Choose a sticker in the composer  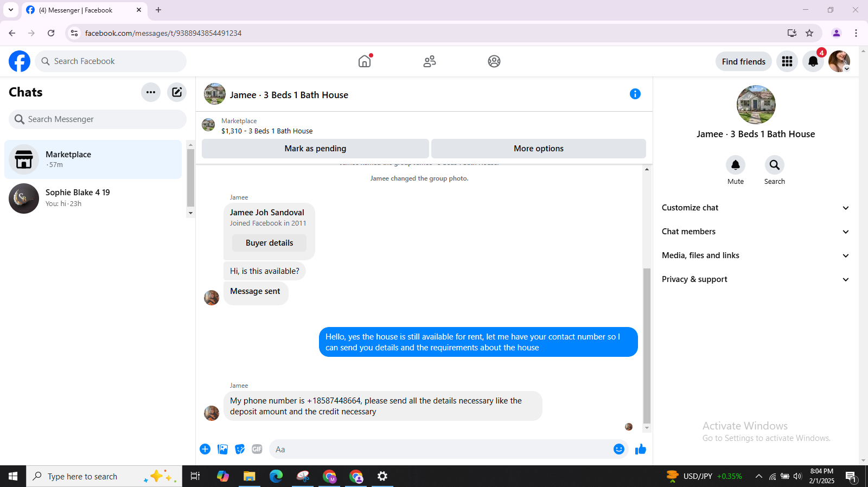click(x=240, y=449)
